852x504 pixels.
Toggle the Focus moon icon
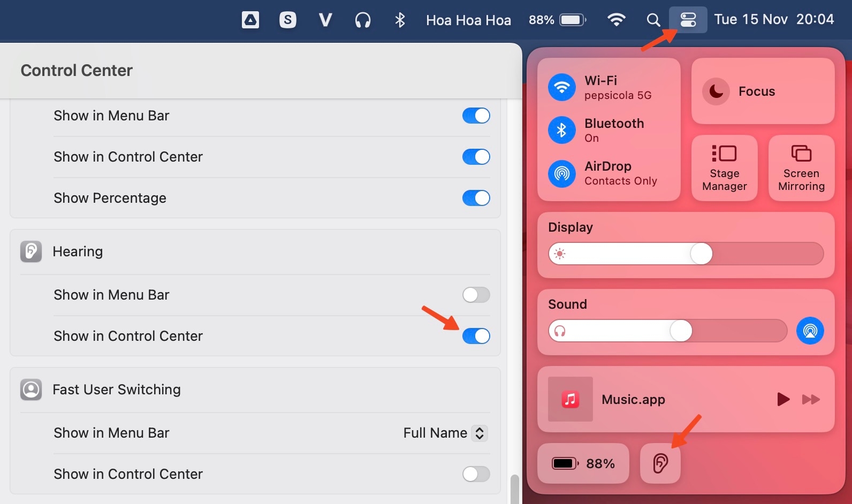pos(716,91)
